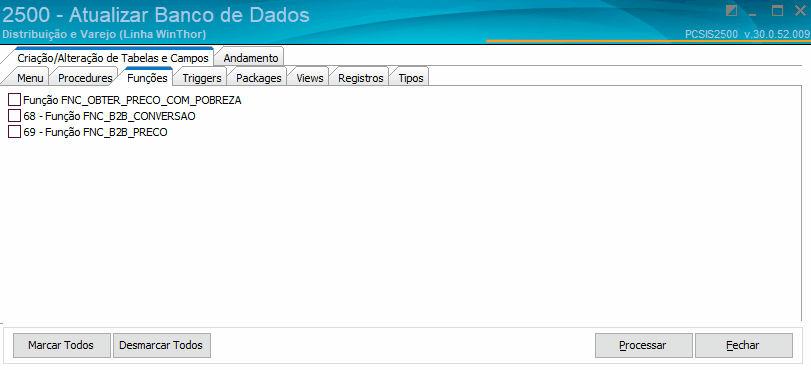Enable the 69 - FNC_B2B_PRECO checkbox

pyautogui.click(x=15, y=132)
